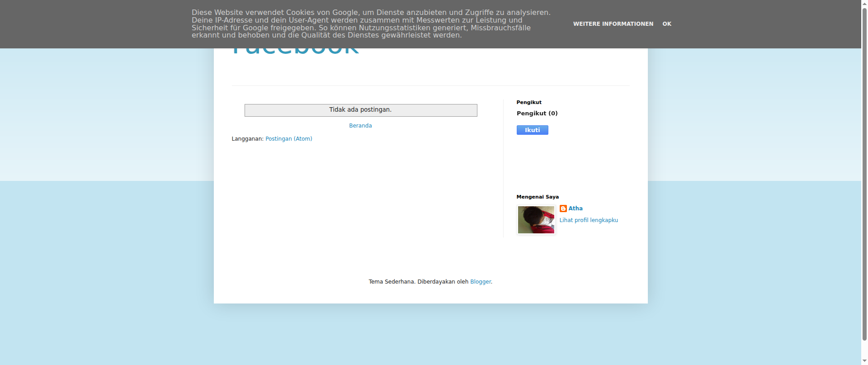This screenshot has width=868, height=365.
Task: Open the Atha profile name link
Action: click(x=576, y=209)
